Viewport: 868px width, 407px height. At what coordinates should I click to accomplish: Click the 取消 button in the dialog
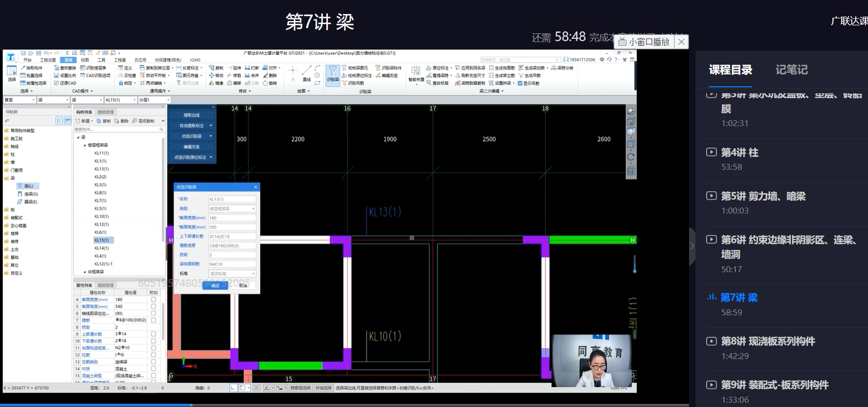[243, 286]
